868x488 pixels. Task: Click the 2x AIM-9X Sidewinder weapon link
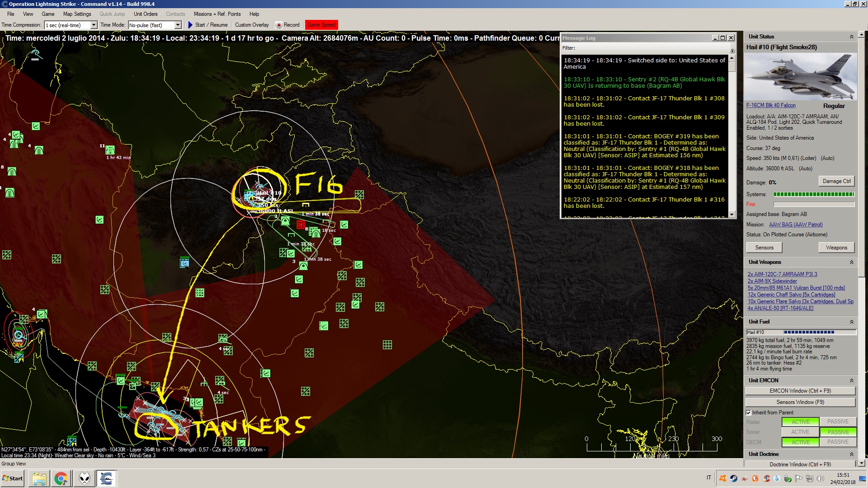click(x=772, y=281)
